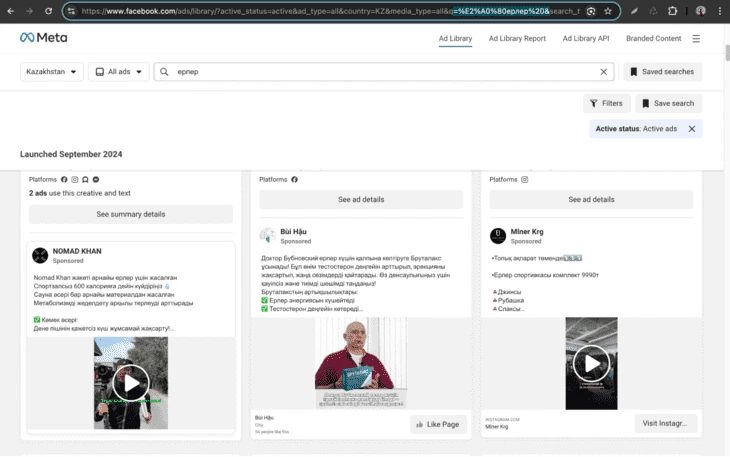730x457 pixels.
Task: Open the Ad Library Report tab
Action: (x=517, y=39)
